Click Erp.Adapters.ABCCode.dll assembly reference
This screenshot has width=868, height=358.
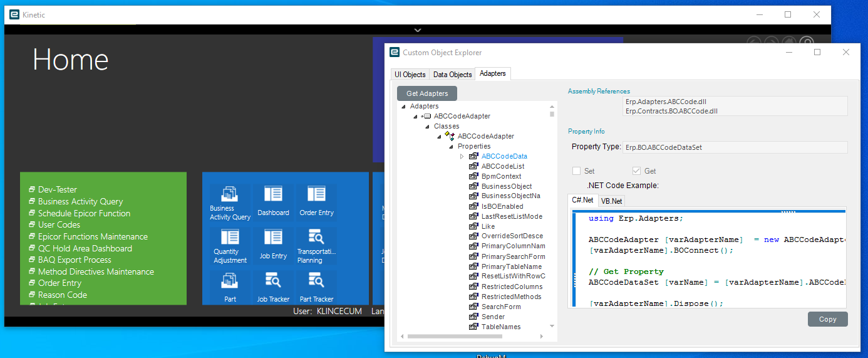click(666, 101)
